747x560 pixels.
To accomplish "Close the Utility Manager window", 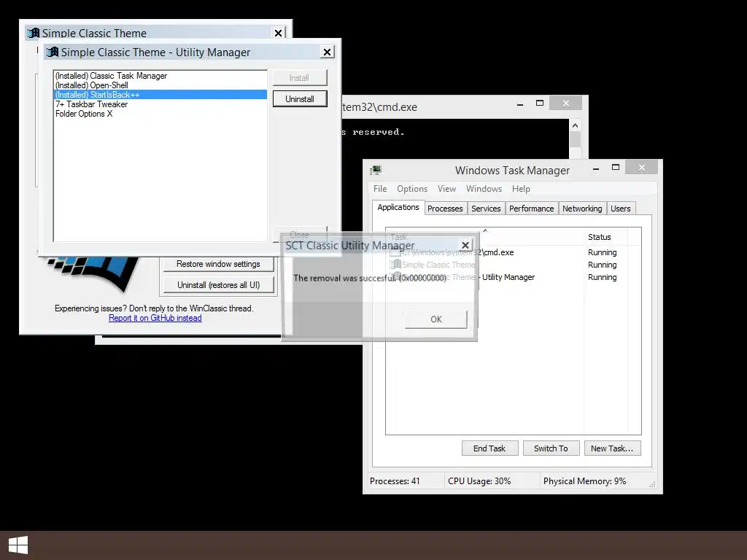I will (327, 52).
